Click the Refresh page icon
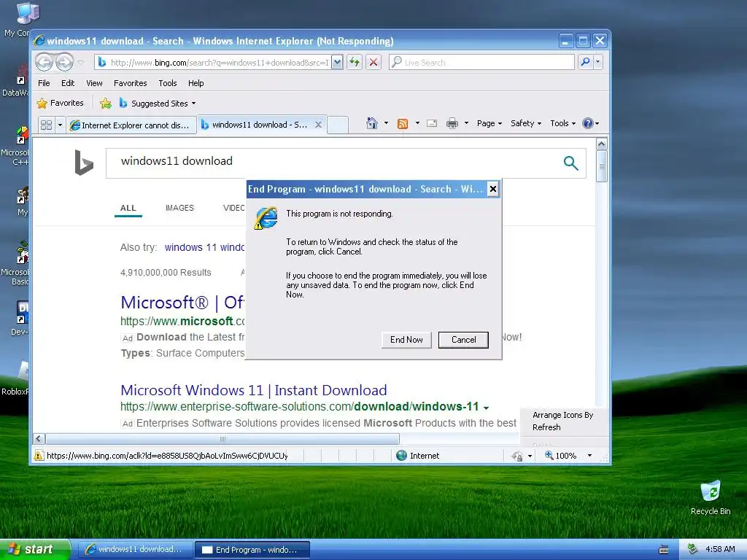The image size is (747, 560). click(x=355, y=62)
